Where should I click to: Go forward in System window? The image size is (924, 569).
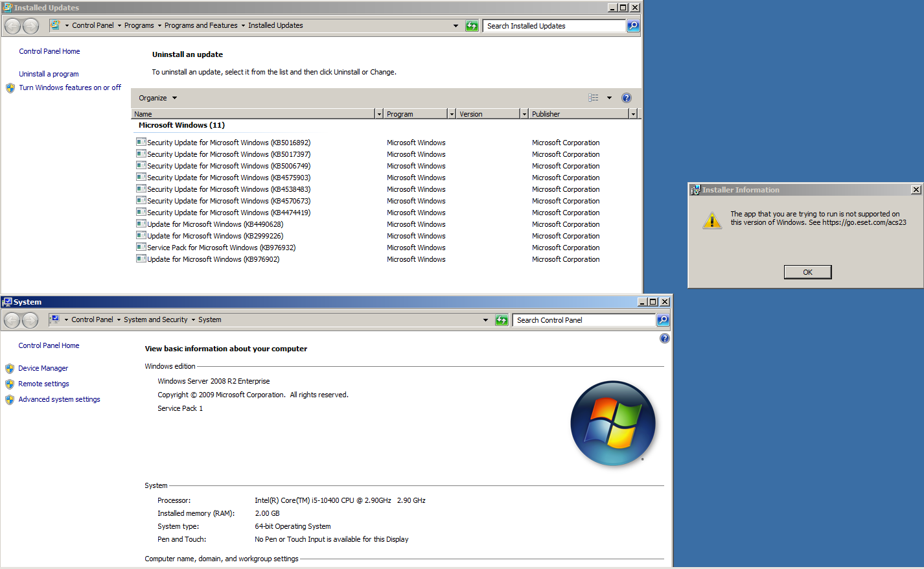click(30, 320)
